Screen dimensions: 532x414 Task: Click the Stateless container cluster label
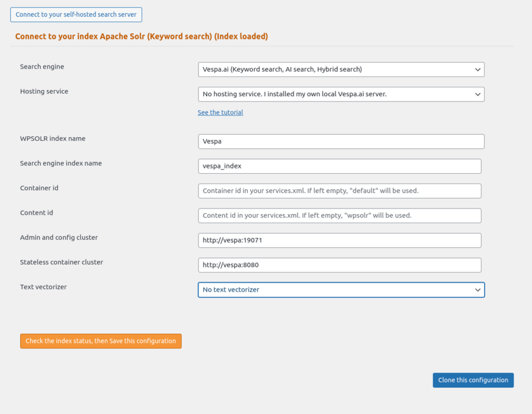(x=61, y=262)
